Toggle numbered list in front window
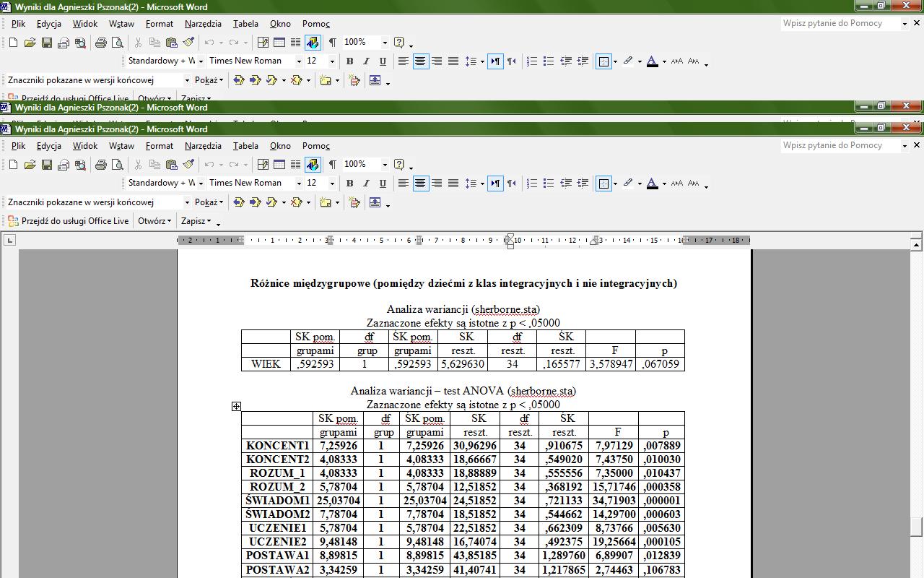The image size is (924, 578). [x=532, y=184]
